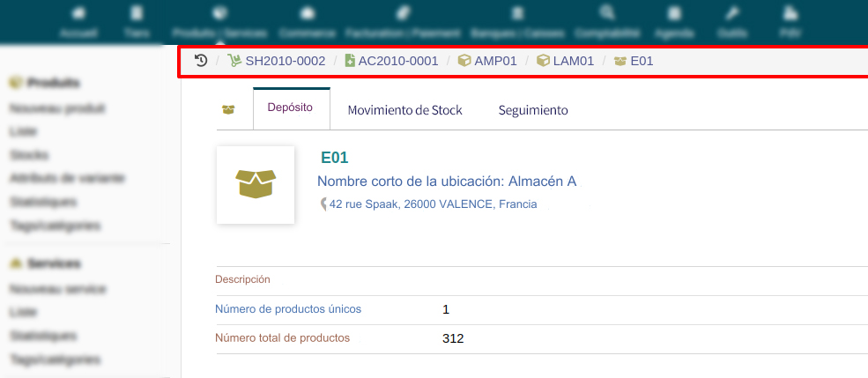This screenshot has height=378, width=868.
Task: Open Statistiques under the Produits section
Action: (x=43, y=202)
